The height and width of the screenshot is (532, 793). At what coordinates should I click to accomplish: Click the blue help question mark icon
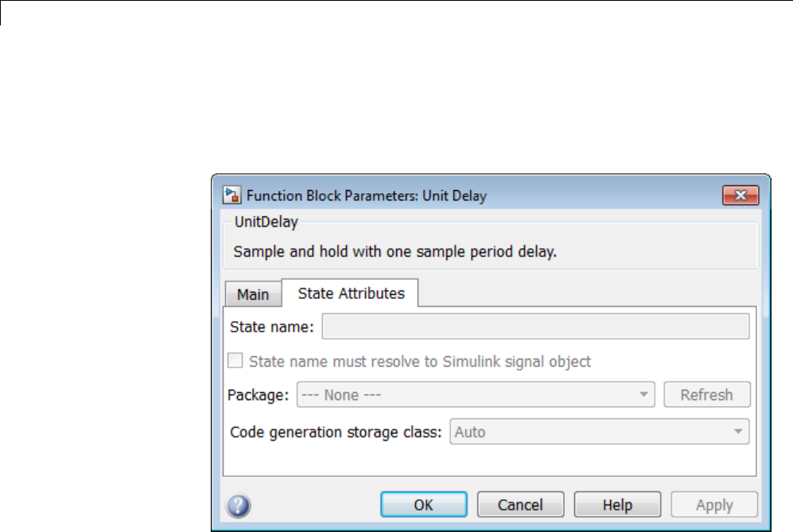tap(239, 505)
